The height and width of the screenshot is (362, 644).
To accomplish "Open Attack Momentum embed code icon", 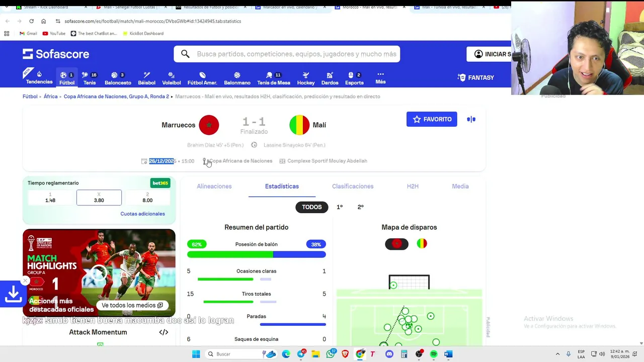I will (x=164, y=332).
